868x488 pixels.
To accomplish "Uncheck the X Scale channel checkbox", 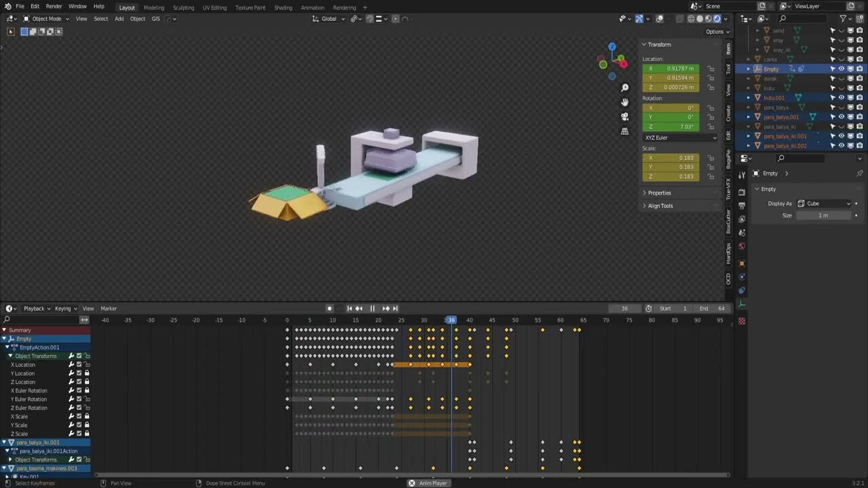I will (79, 416).
